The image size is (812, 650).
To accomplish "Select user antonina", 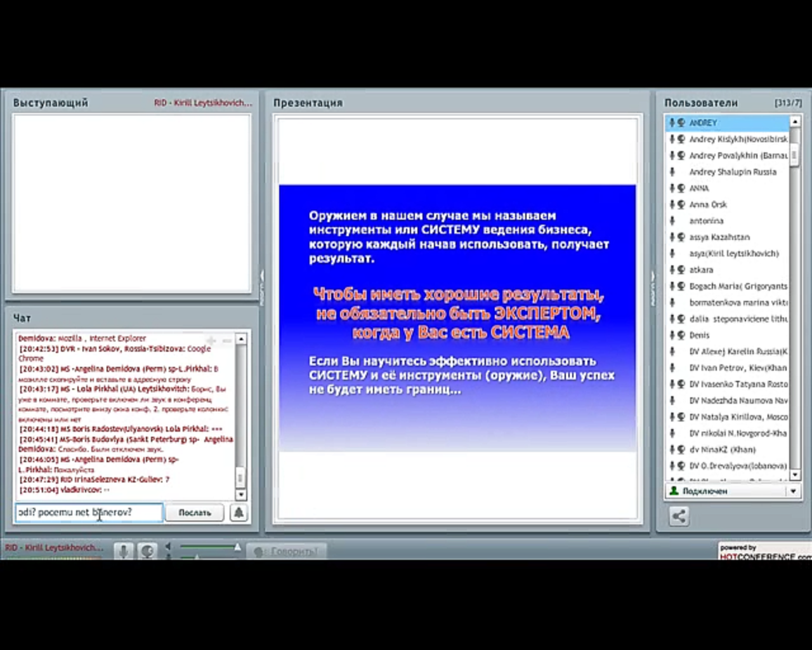I will [x=727, y=221].
